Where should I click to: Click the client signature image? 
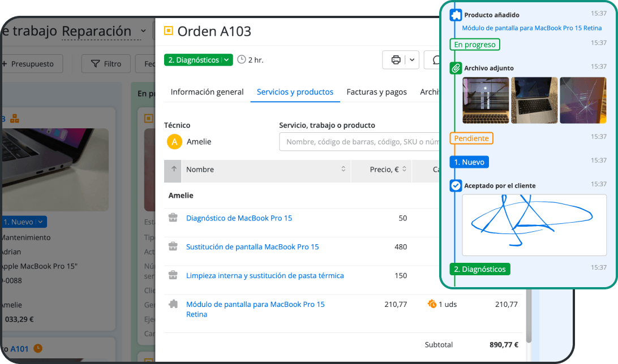click(x=534, y=225)
